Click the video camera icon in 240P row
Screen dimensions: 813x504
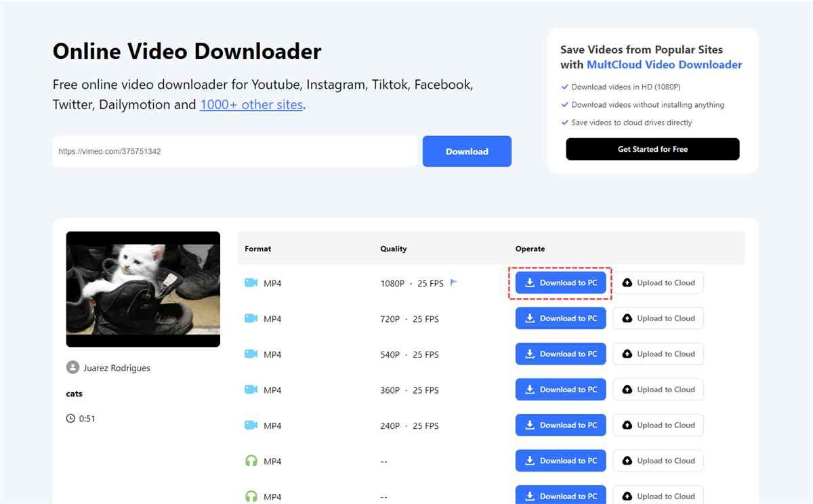[x=251, y=425]
